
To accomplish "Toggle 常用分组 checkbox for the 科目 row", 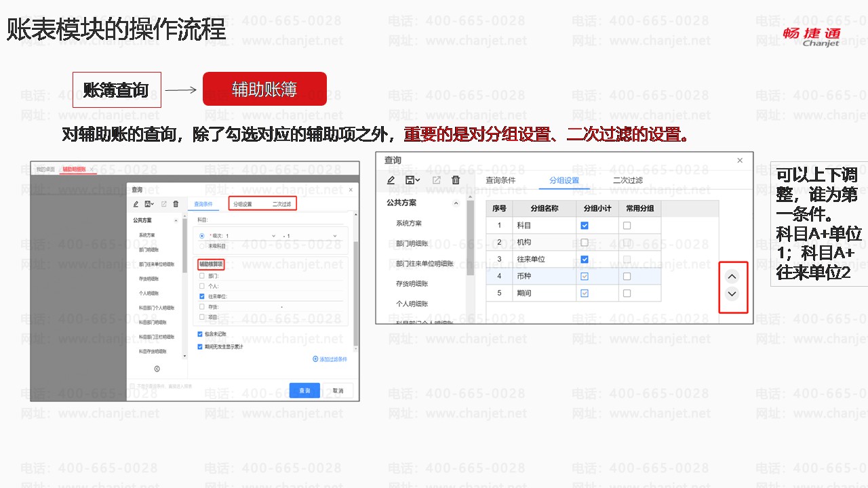I will click(627, 226).
